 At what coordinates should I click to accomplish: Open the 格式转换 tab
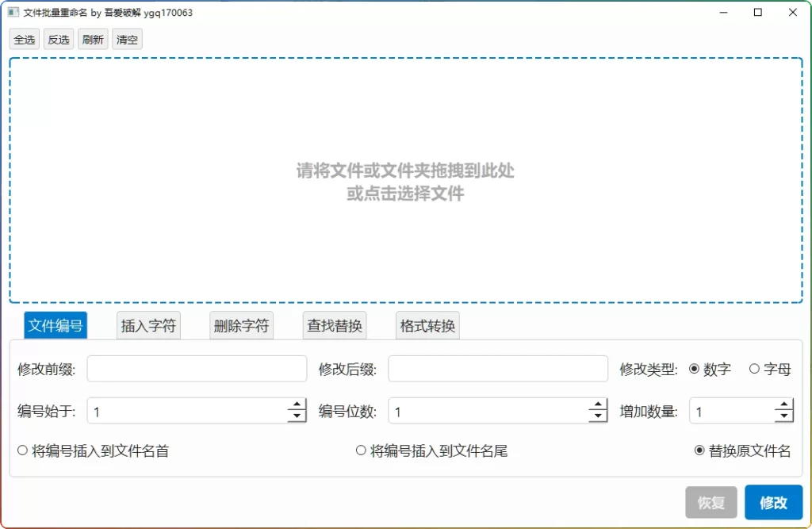point(427,325)
